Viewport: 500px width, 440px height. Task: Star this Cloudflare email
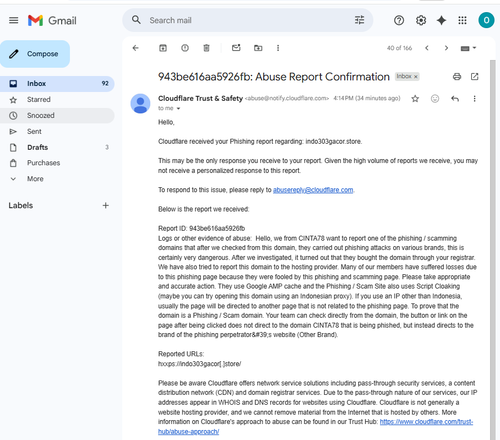(x=415, y=99)
